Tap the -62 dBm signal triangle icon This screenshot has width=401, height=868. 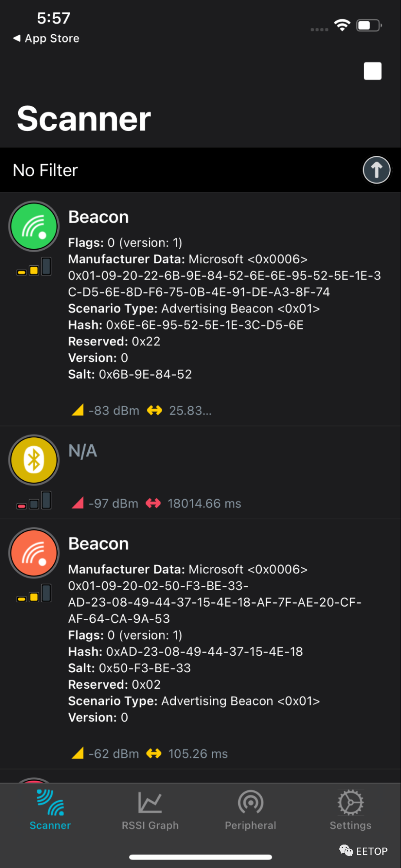coord(78,753)
